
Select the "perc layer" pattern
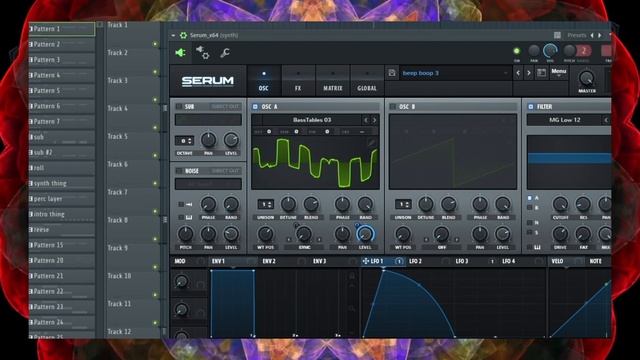(62, 199)
